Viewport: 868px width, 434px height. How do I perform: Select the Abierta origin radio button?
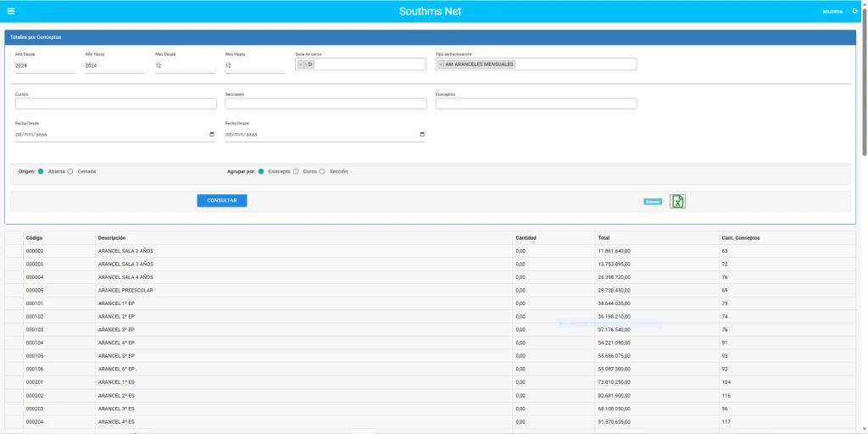click(x=41, y=171)
